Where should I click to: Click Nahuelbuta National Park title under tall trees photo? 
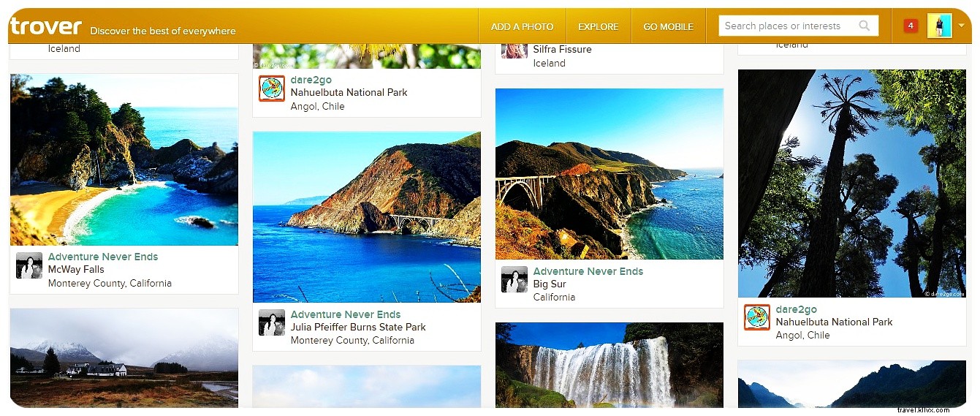click(835, 322)
